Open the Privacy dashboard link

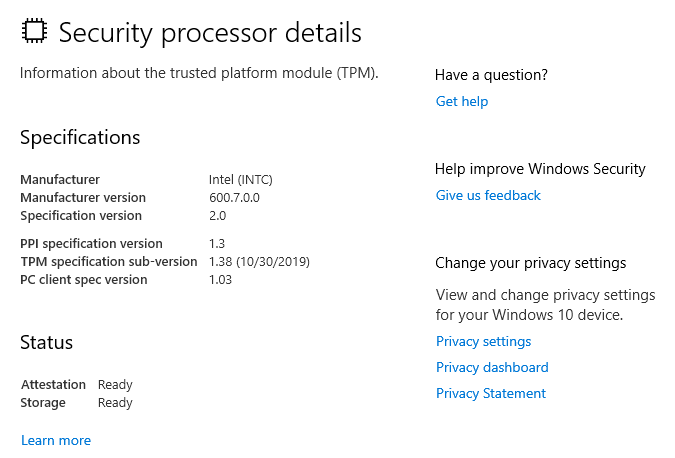492,367
